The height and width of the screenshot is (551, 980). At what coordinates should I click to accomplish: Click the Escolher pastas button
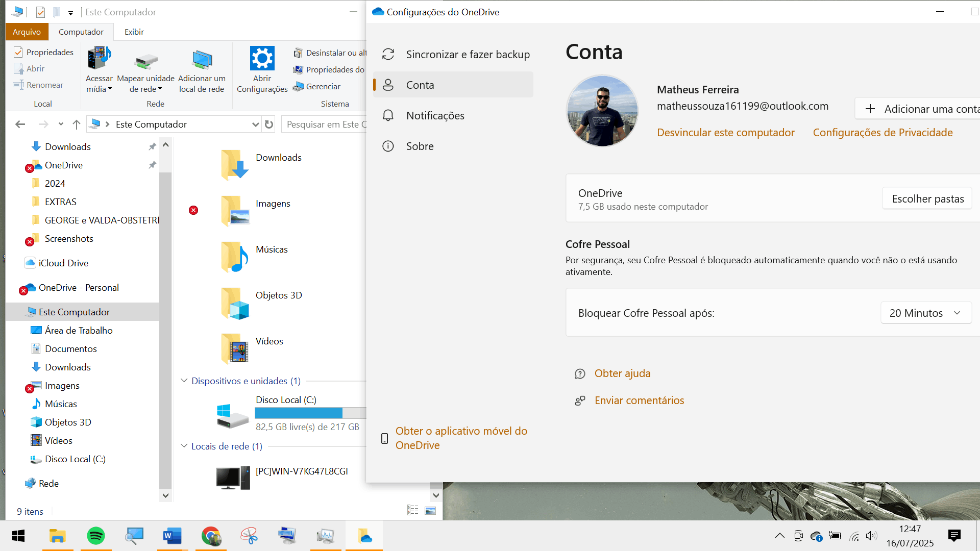pos(927,198)
